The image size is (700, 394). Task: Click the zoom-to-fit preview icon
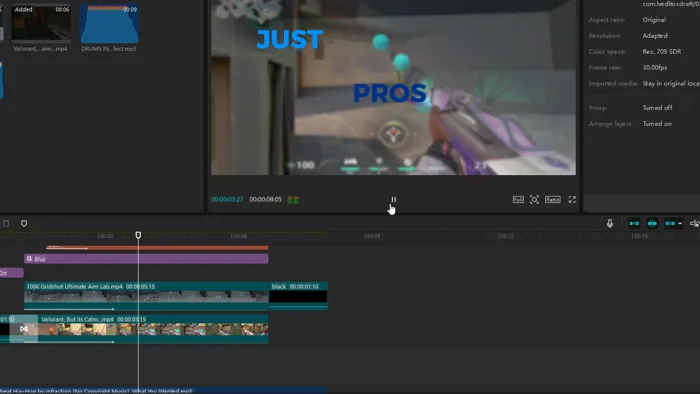point(534,199)
